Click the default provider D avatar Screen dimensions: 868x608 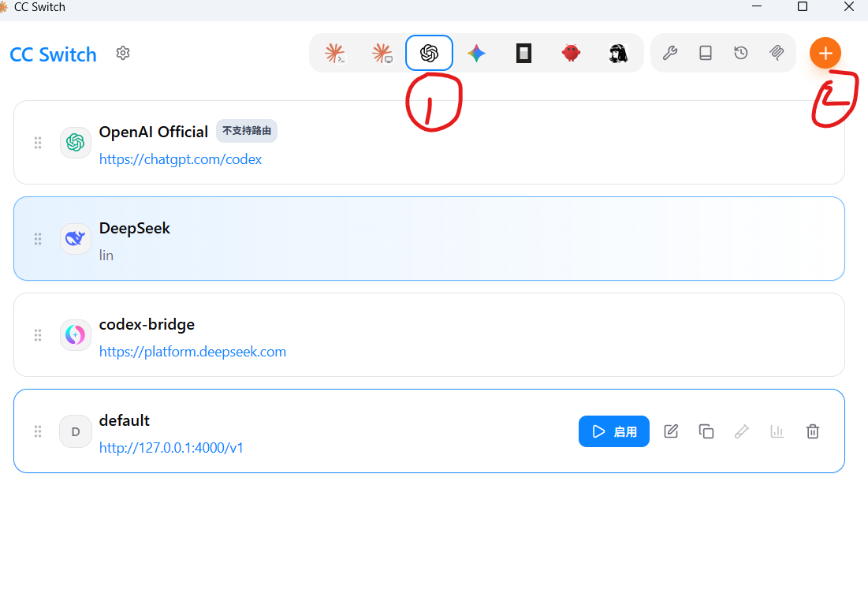point(75,431)
